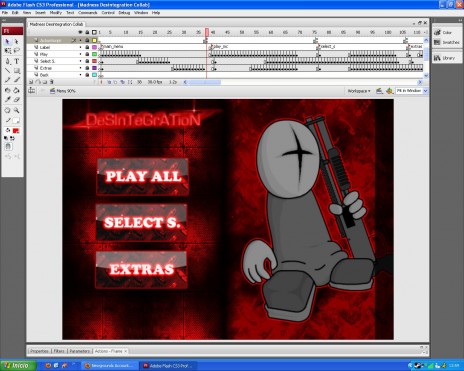Click the PLAY ALL button on stage
Screen dimensions: 464x371
pos(143,177)
